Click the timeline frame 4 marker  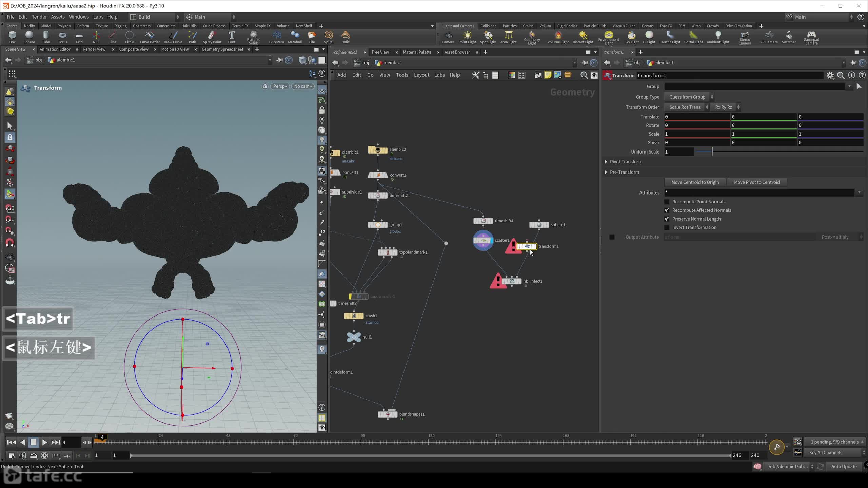coord(102,438)
